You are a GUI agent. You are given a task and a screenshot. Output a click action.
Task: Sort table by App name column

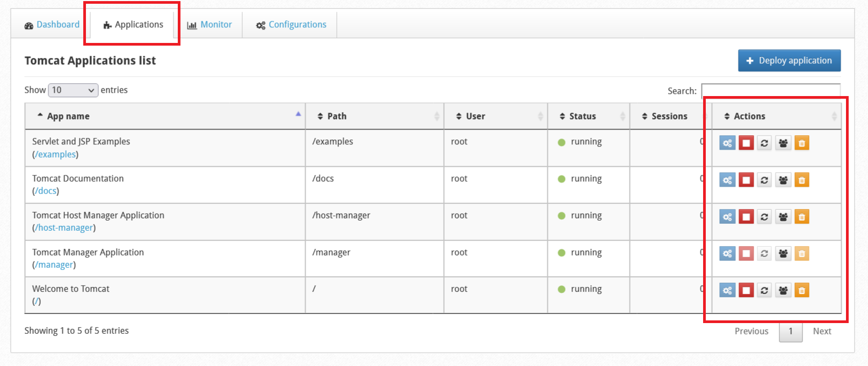[x=165, y=116]
